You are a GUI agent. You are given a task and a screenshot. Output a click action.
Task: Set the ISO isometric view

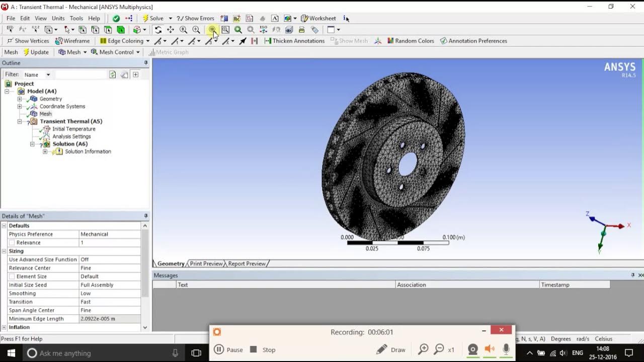263,30
